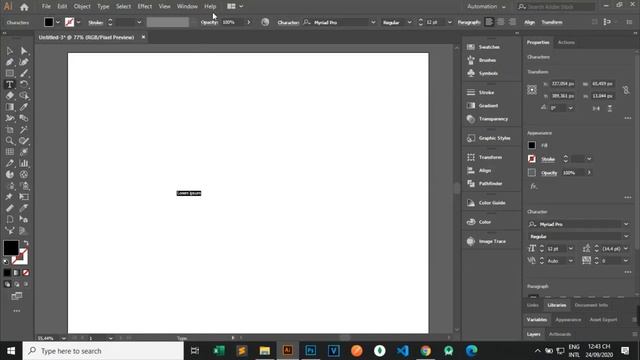Open the Layers tab
The height and width of the screenshot is (360, 640).
533,334
